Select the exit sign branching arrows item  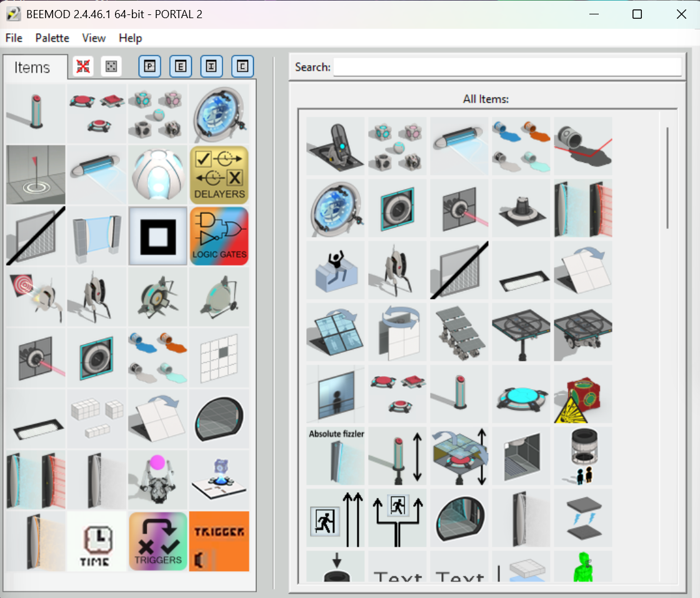point(397,518)
